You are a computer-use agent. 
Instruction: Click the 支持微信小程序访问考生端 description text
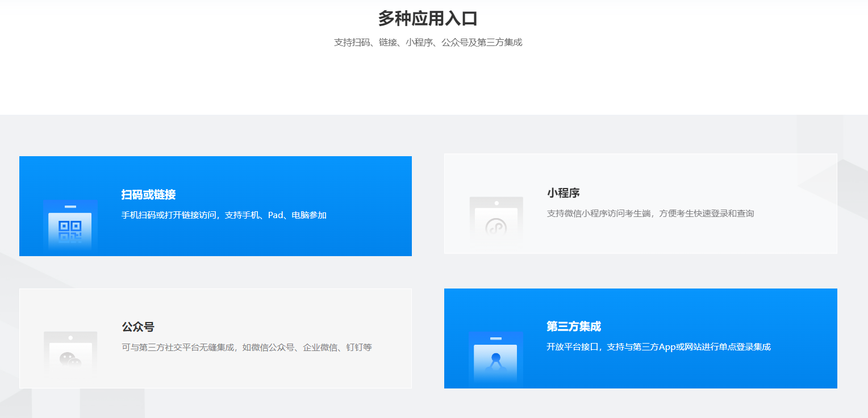[650, 214]
